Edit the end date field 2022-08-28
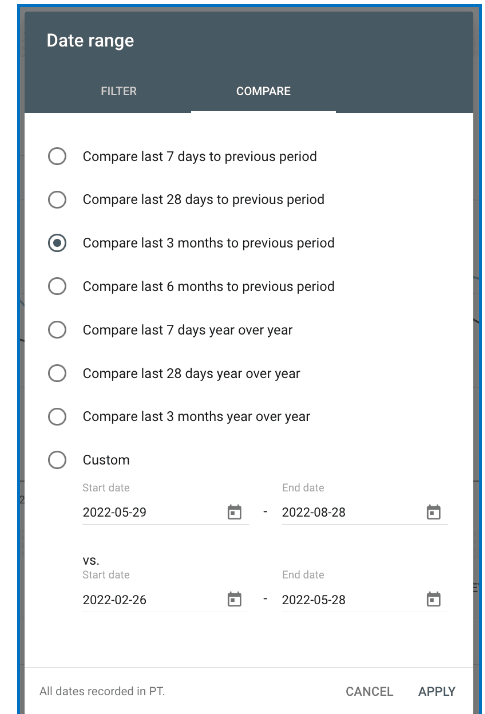485x714 pixels. tap(353, 512)
